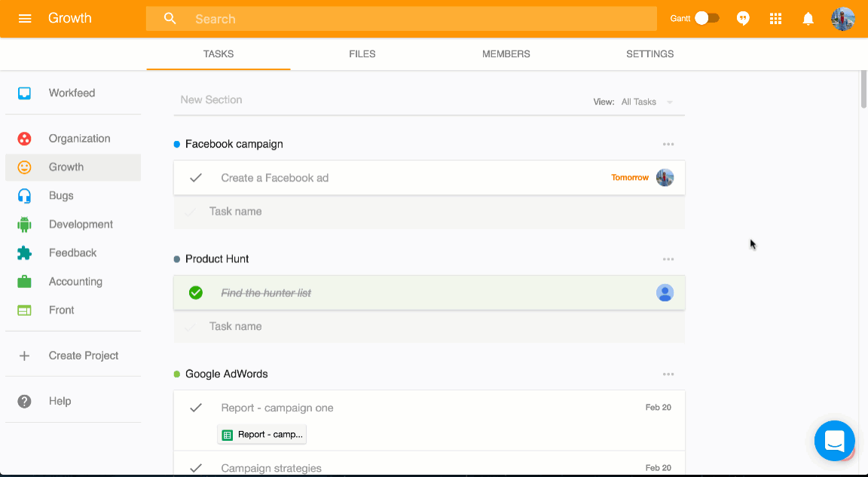Viewport: 868px width, 477px height.
Task: Open the Feedback project
Action: click(73, 253)
